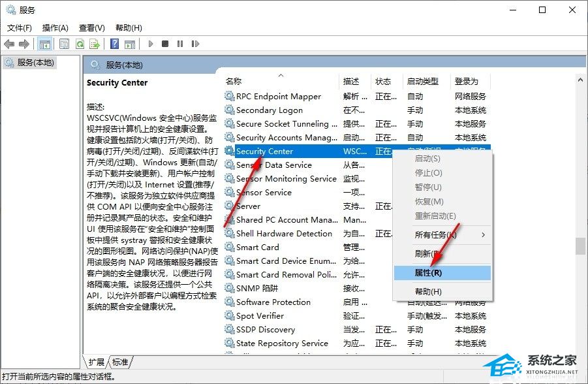Click the gear icon of State Repository Service

230,343
